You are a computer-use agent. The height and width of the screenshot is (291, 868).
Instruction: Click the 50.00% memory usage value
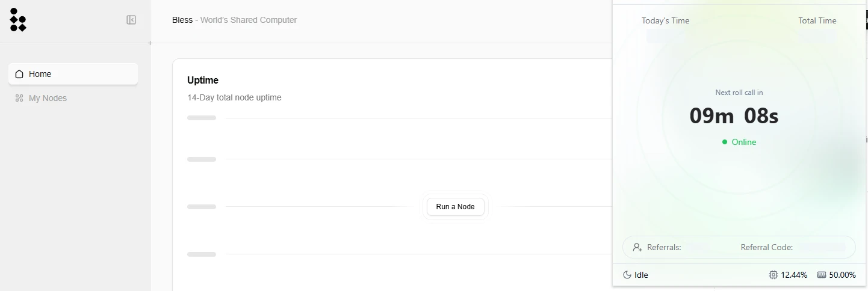(x=842, y=275)
